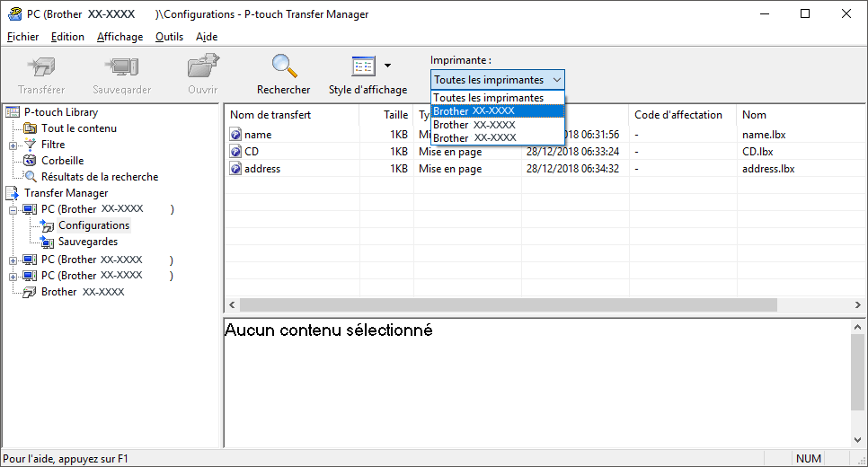Click the 'Code d'affectation' column header
This screenshot has width=868, height=467.
pos(683,115)
